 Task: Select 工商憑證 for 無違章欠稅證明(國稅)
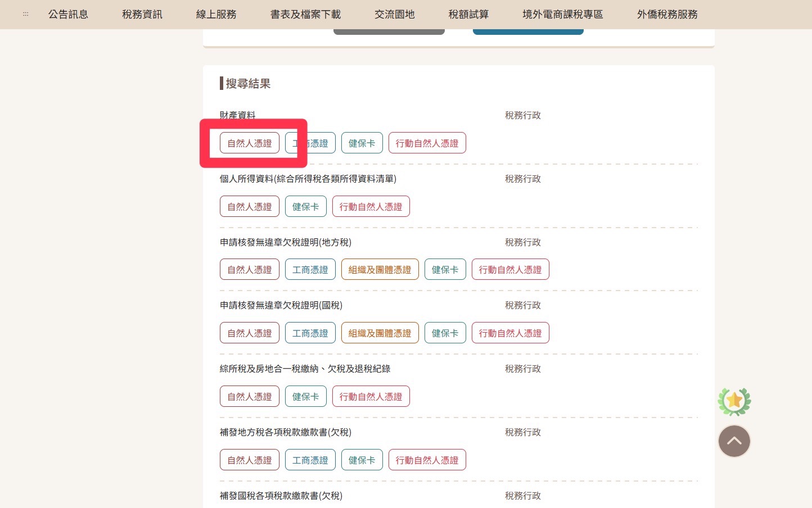[x=310, y=333]
